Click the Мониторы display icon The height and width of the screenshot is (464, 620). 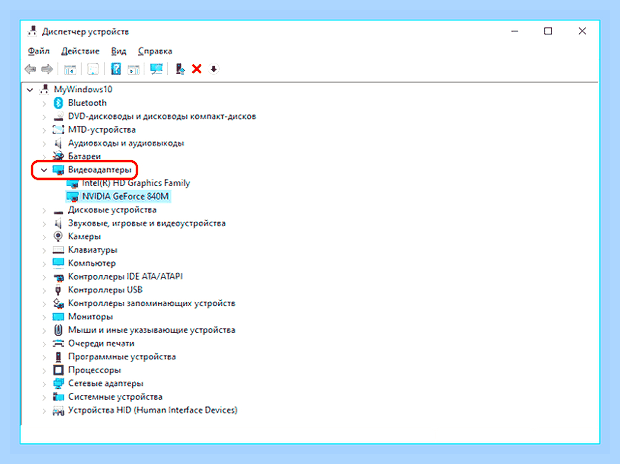[x=58, y=317]
